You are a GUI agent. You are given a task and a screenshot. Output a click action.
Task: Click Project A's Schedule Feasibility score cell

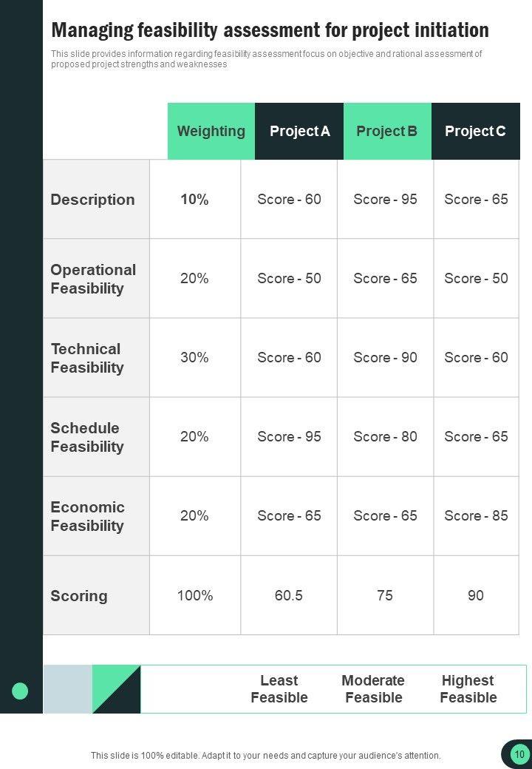(x=289, y=437)
